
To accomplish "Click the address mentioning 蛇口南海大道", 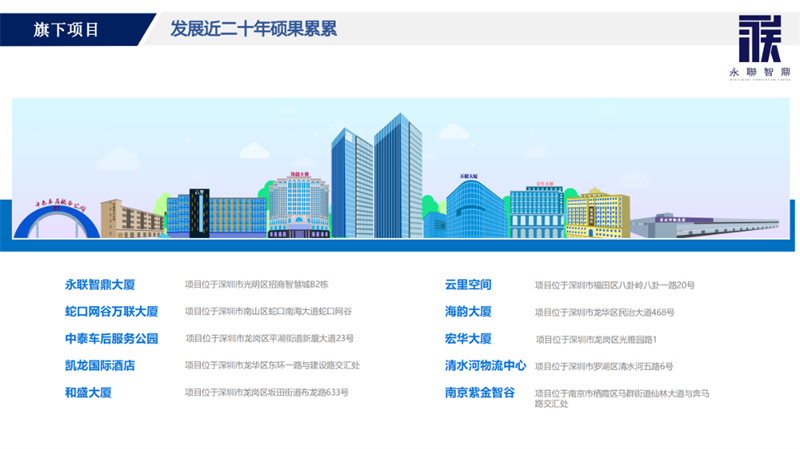I will (x=268, y=311).
